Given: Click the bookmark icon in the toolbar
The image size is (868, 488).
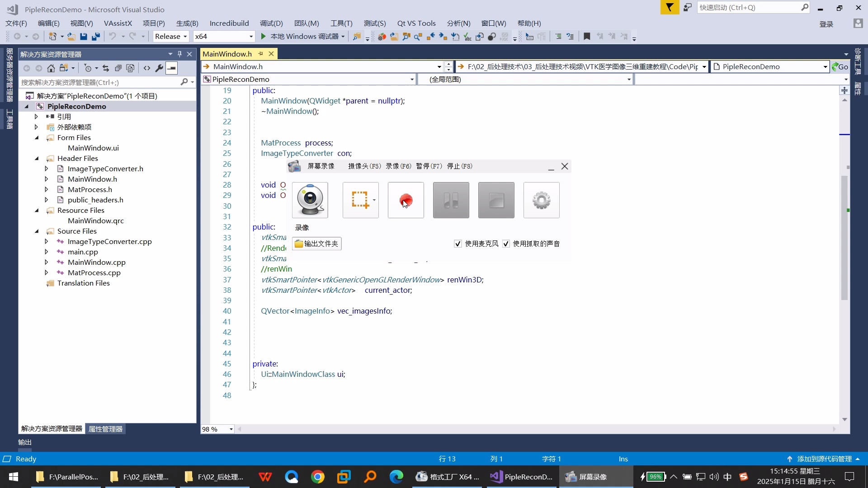Looking at the screenshot, I should pos(587,37).
